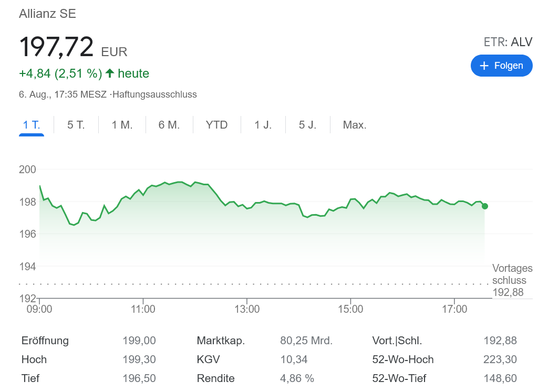Click the 13:00 time axis label
The image size is (538, 392).
coord(247,310)
